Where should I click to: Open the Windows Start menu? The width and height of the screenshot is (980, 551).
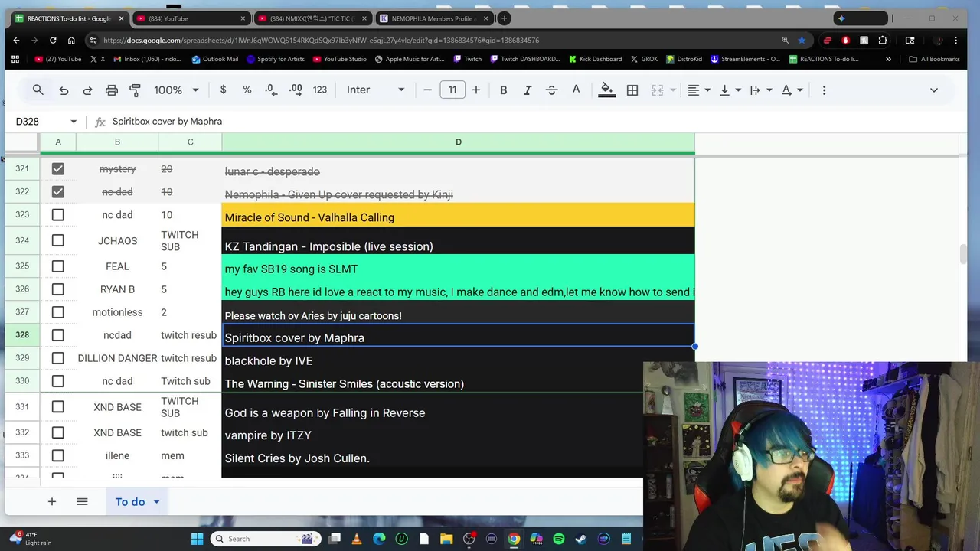coord(197,539)
